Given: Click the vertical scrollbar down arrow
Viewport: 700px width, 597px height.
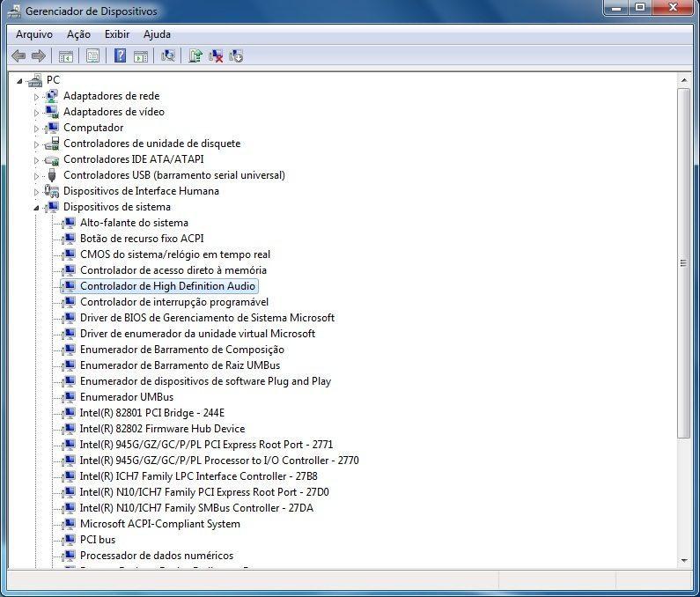Looking at the screenshot, I should [x=684, y=559].
